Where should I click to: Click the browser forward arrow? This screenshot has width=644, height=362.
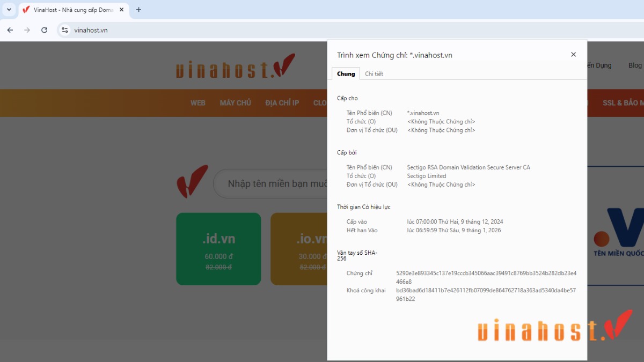point(27,30)
